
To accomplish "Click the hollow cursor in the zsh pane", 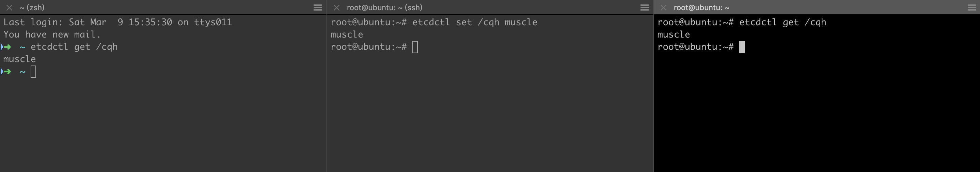I will (33, 72).
